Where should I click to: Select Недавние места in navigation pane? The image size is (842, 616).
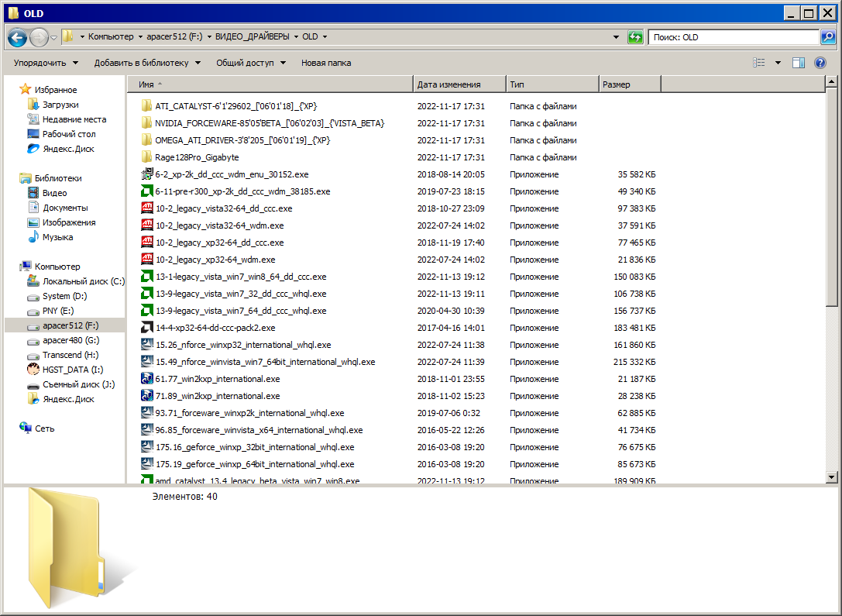pos(74,119)
